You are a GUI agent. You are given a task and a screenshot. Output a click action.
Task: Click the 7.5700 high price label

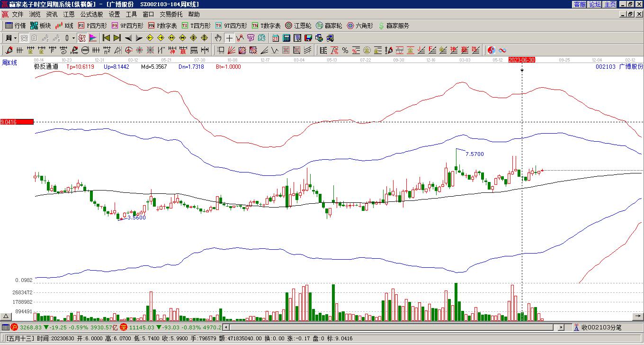(475, 154)
